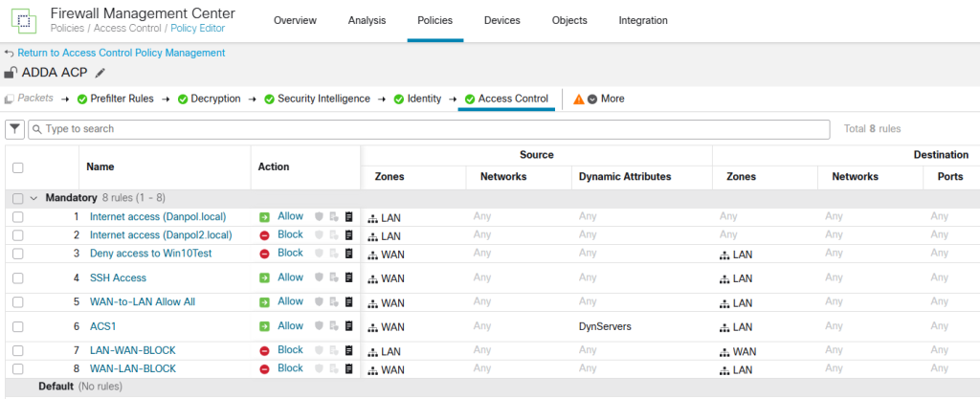Open the More dropdown
This screenshot has height=399, width=980.
[606, 99]
